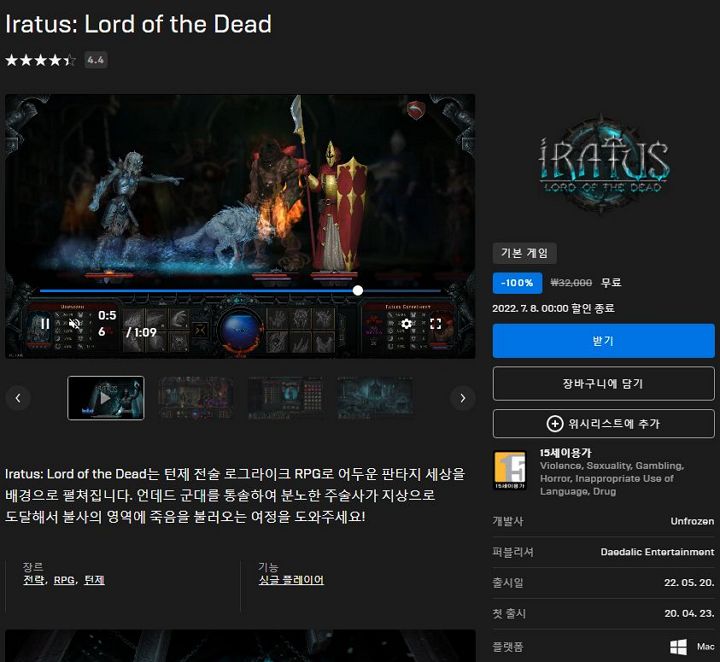
Task: Click the 2022. 7. 8. sale end notice
Action: click(553, 308)
